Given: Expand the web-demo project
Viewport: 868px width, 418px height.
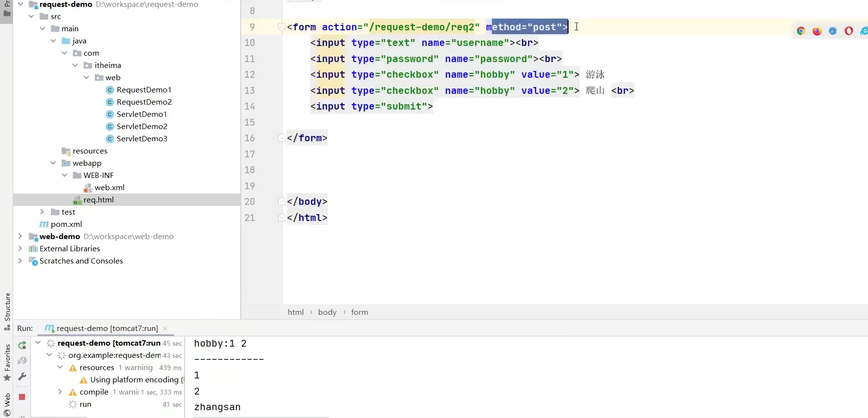Looking at the screenshot, I should coord(20,236).
